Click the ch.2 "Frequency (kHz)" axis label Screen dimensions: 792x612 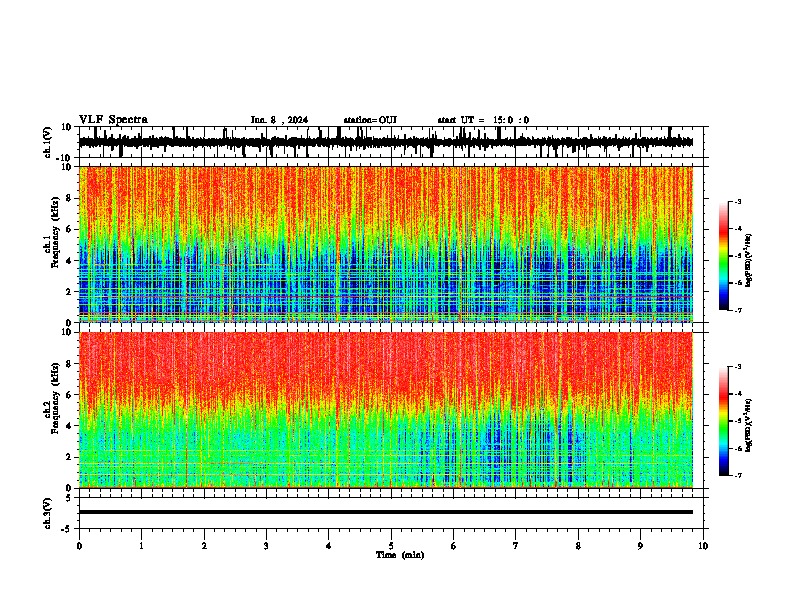click(55, 398)
